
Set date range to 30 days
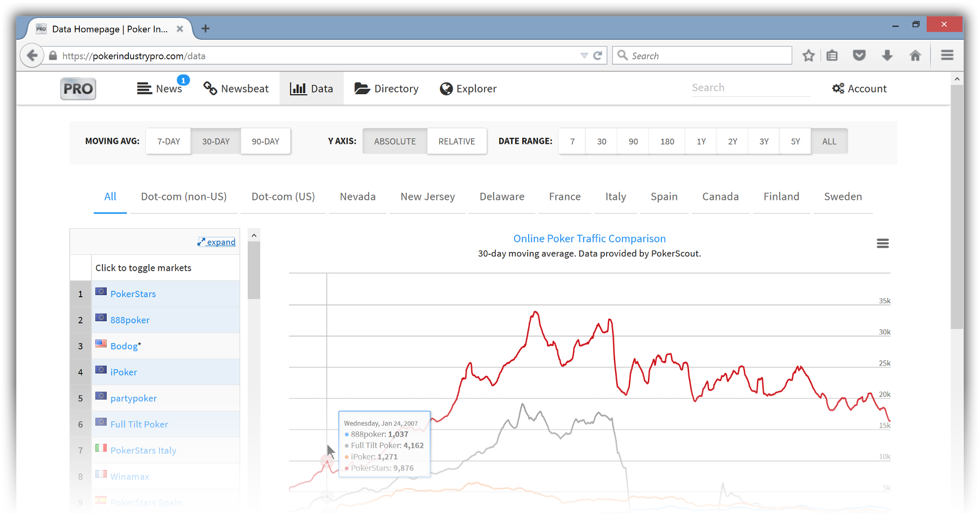click(602, 141)
